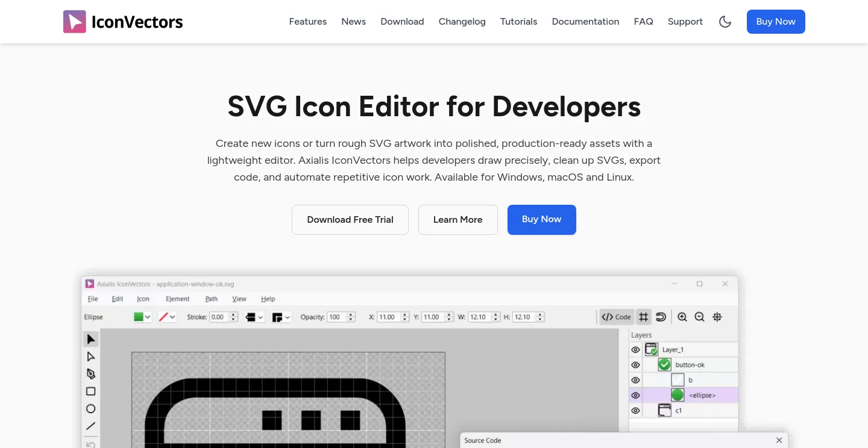
Task: Hide Layer_1 via its eye icon
Action: [635, 350]
